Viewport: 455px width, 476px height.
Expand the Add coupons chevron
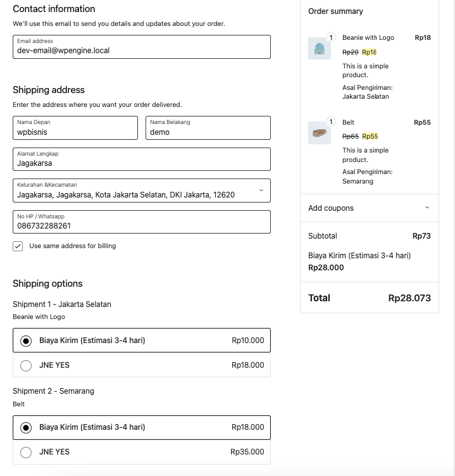(427, 208)
